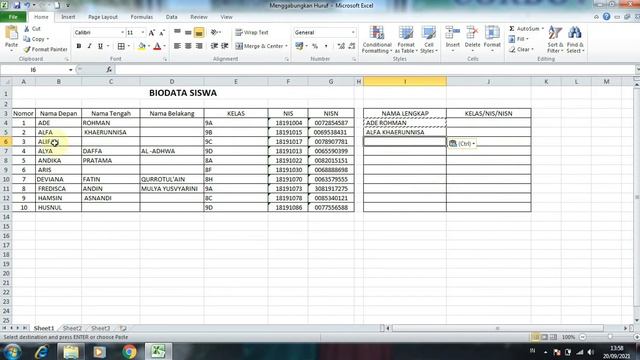Open the Borders icon
The image size is (640, 360).
click(x=121, y=46)
